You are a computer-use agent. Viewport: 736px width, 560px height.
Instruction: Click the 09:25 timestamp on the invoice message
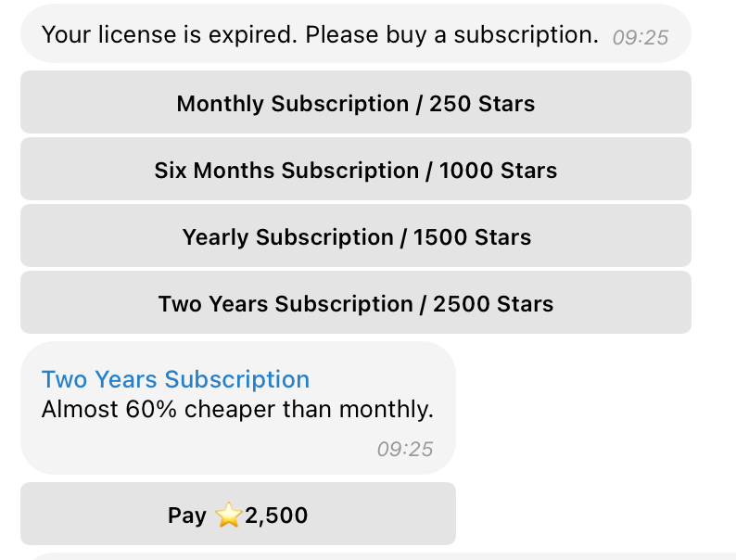point(404,450)
